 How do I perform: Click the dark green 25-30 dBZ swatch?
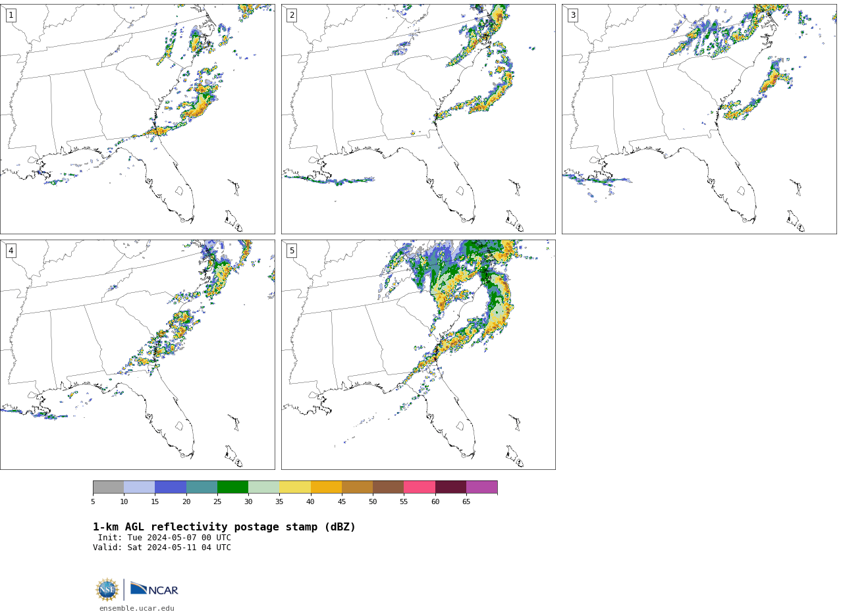point(232,487)
